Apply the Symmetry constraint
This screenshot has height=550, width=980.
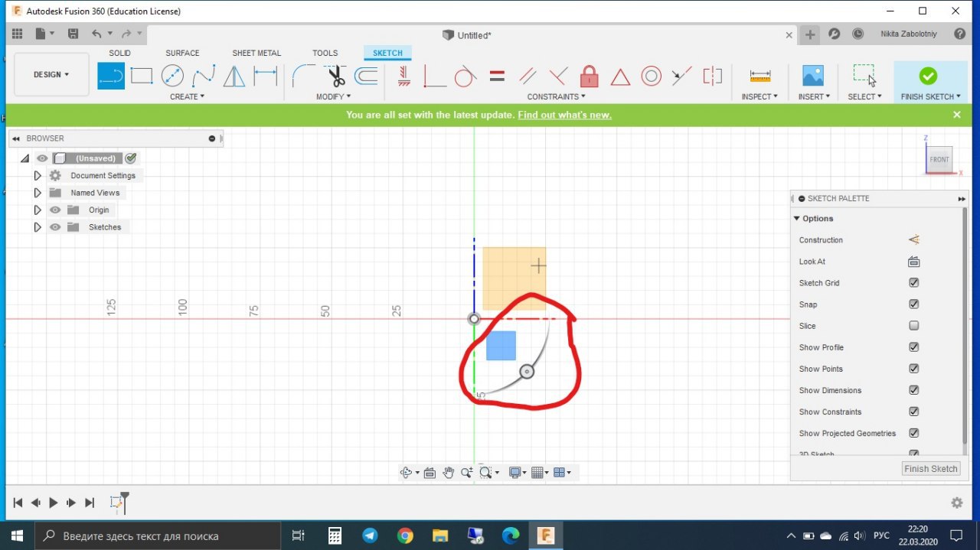(x=712, y=76)
